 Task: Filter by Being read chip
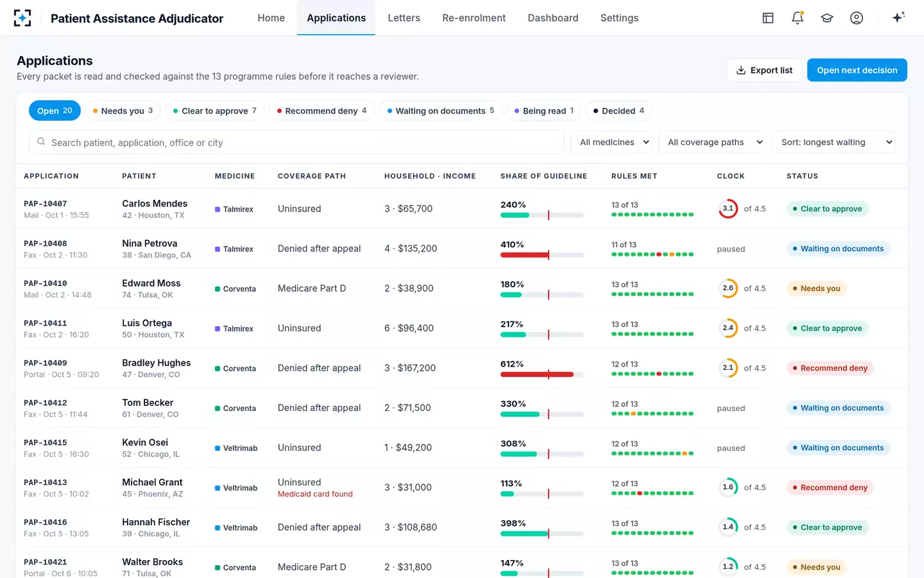pos(544,110)
